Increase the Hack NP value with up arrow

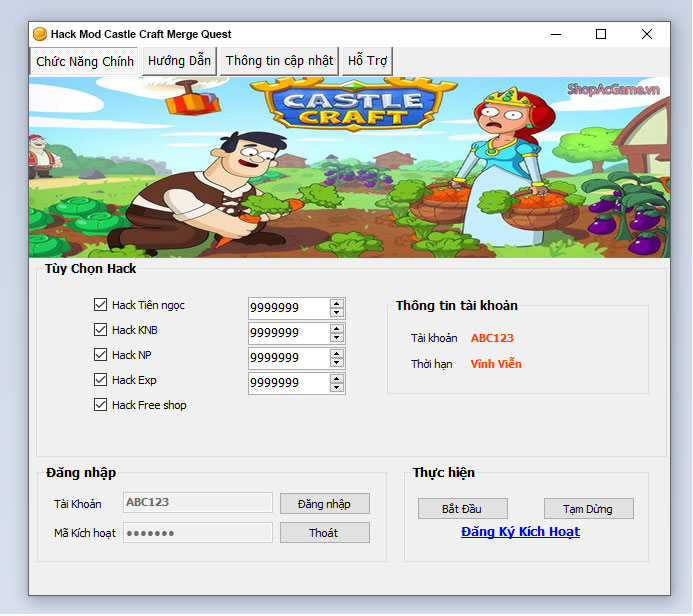pyautogui.click(x=337, y=354)
